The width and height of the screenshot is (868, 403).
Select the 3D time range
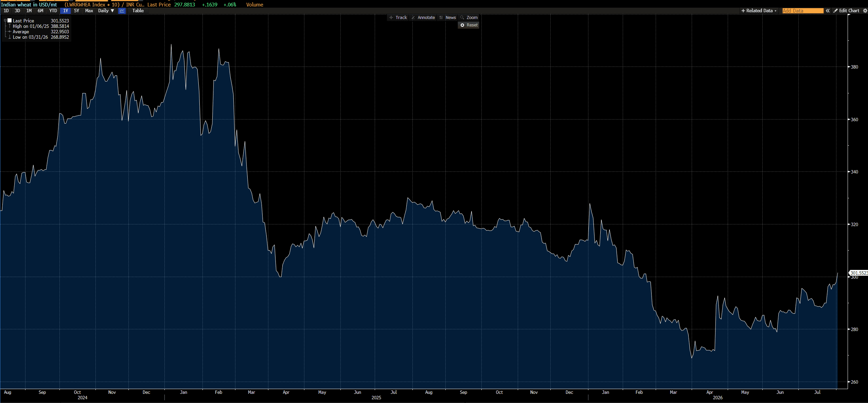tap(17, 11)
